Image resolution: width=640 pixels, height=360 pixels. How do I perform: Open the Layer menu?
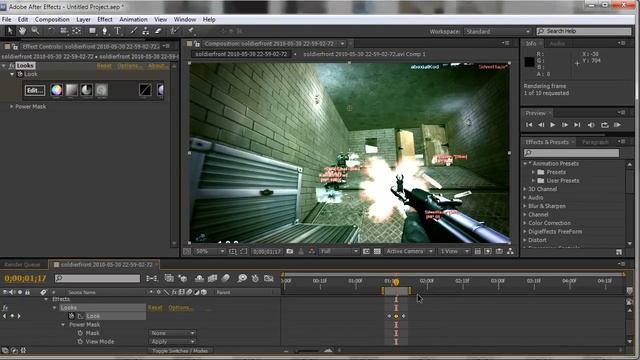pyautogui.click(x=83, y=19)
